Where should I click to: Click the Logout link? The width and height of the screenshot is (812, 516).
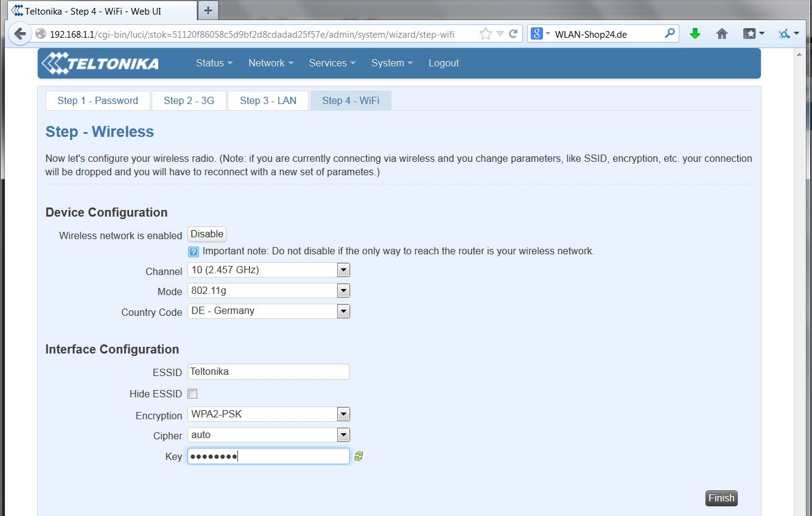444,63
